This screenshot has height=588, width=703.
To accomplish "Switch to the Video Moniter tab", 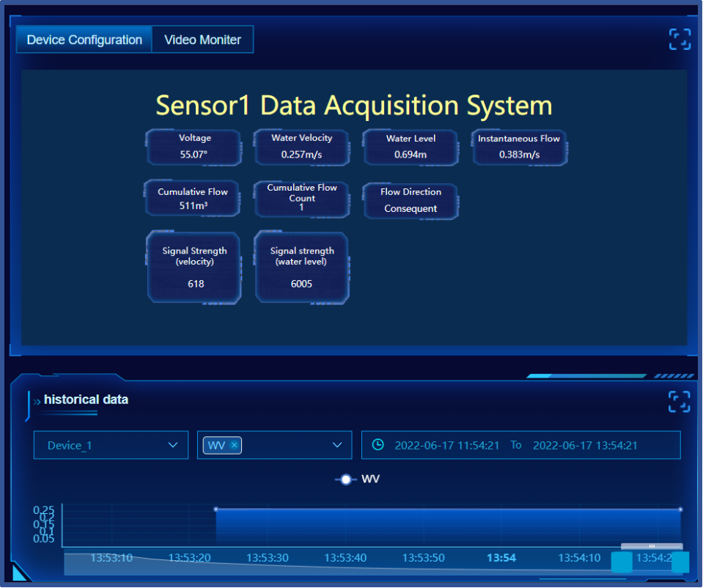I will (202, 39).
